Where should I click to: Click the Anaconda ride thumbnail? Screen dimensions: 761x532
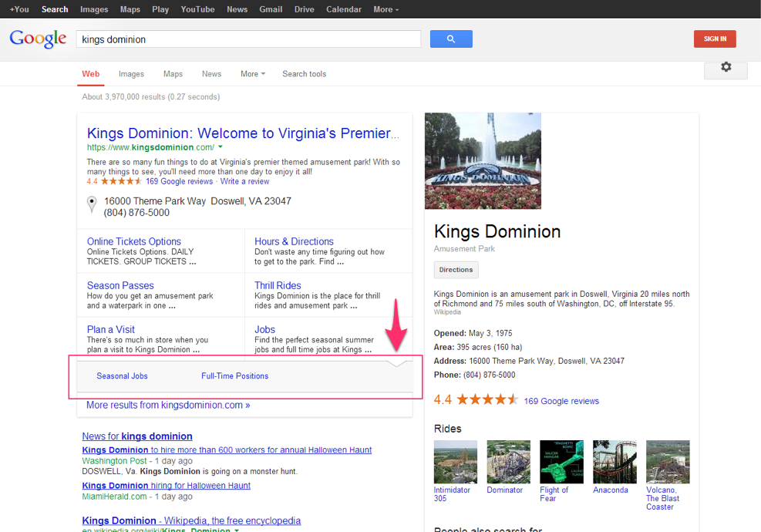click(615, 462)
